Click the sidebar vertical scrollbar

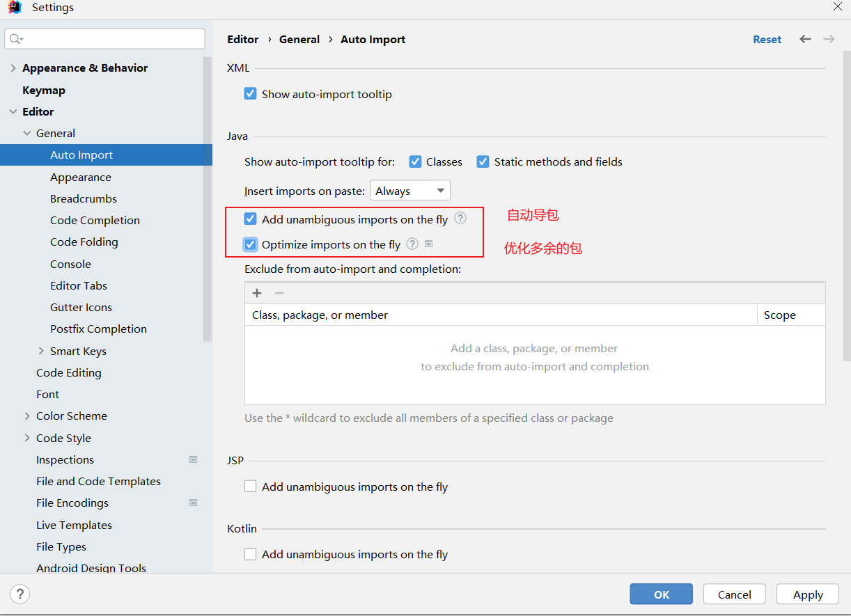click(x=207, y=202)
